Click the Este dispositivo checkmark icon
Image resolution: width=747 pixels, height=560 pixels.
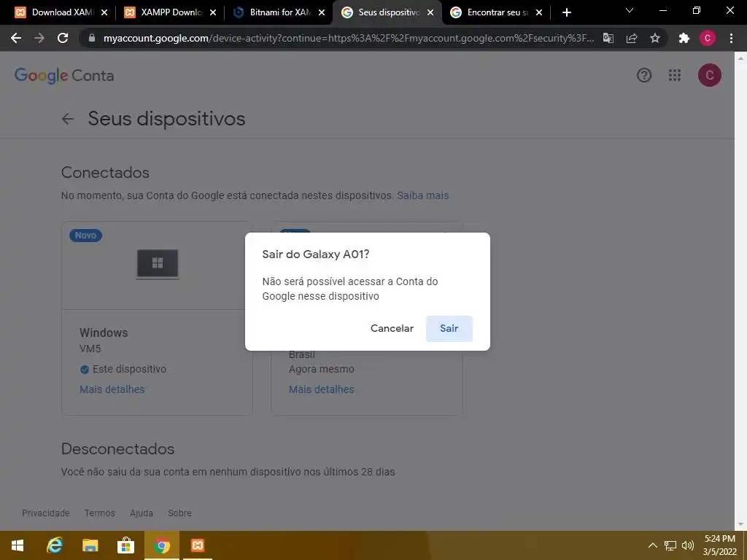click(85, 370)
